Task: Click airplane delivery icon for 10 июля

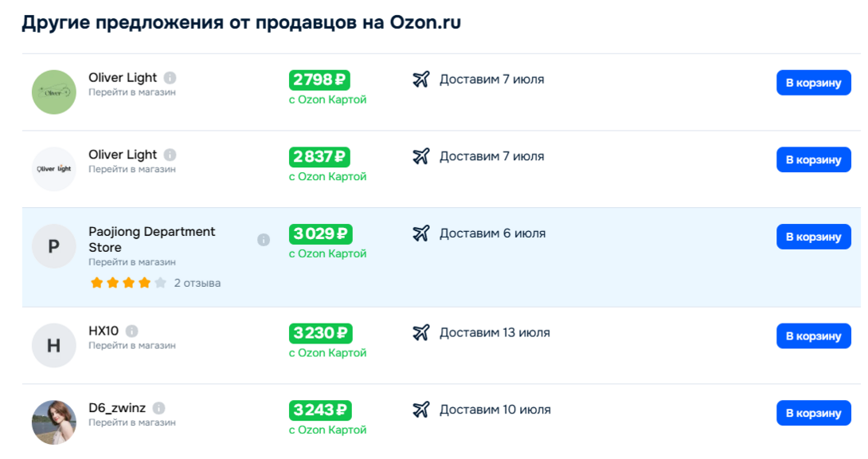Action: click(x=421, y=410)
